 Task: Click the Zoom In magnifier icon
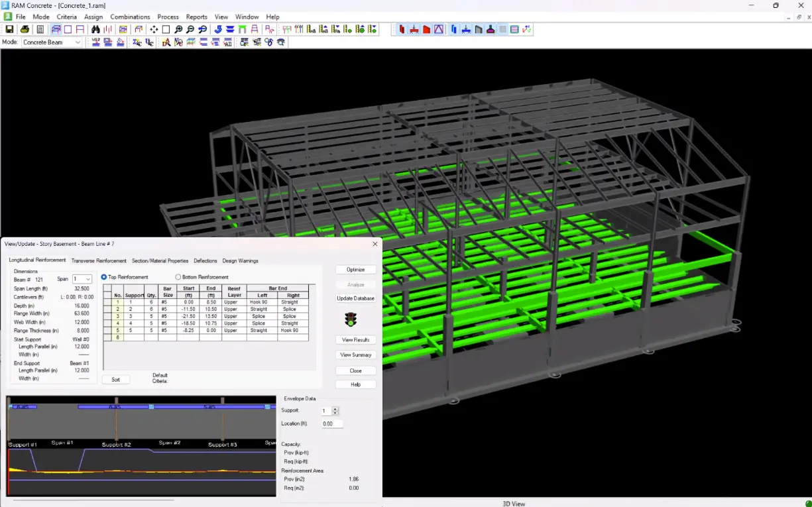tap(178, 29)
